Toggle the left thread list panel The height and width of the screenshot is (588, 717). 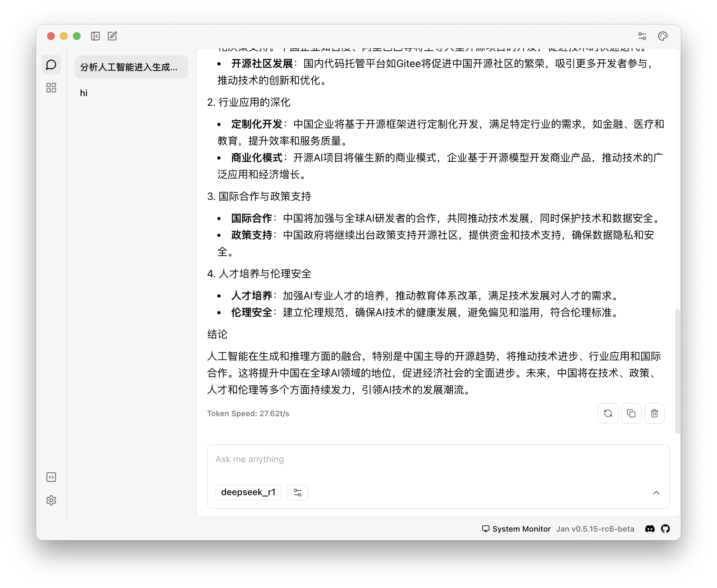tap(95, 36)
